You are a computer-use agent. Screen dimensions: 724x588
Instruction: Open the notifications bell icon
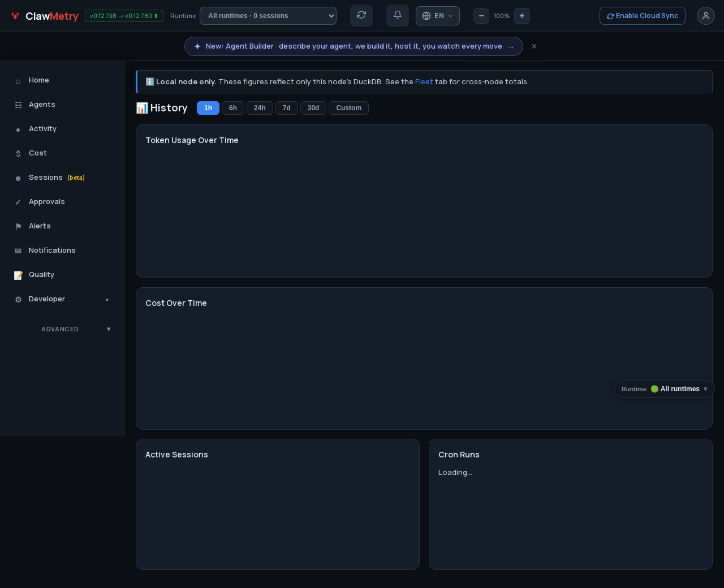pos(398,16)
